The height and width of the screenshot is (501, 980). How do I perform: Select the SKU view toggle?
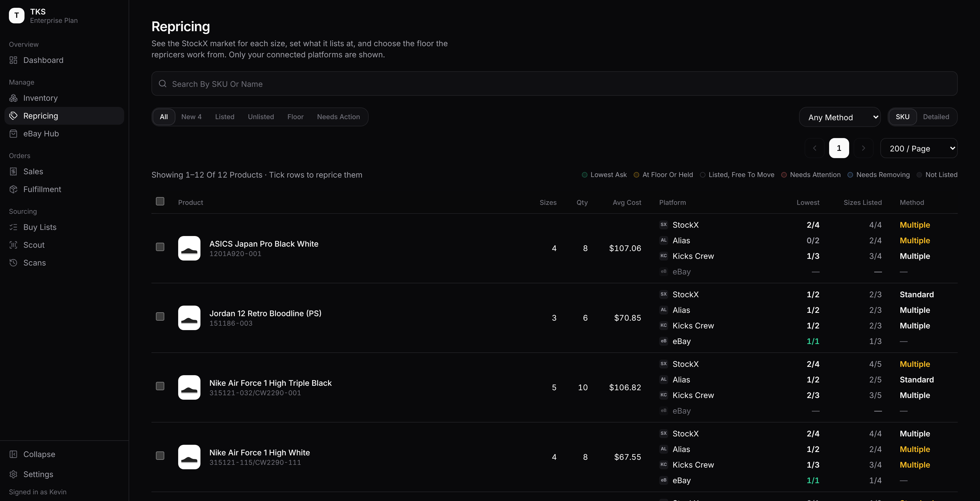(902, 117)
